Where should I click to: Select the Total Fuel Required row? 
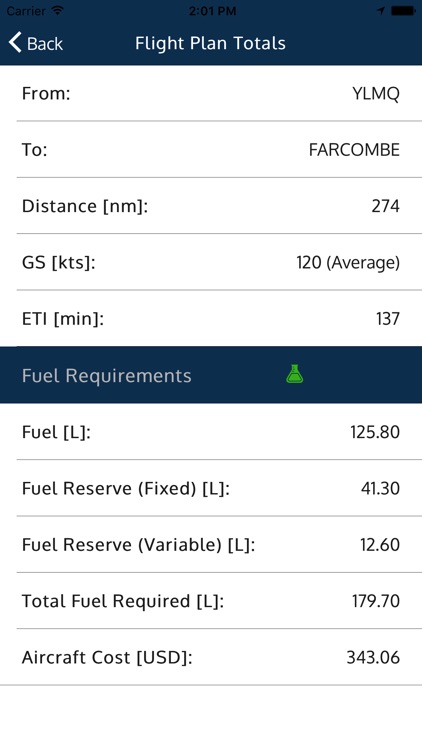pyautogui.click(x=211, y=601)
